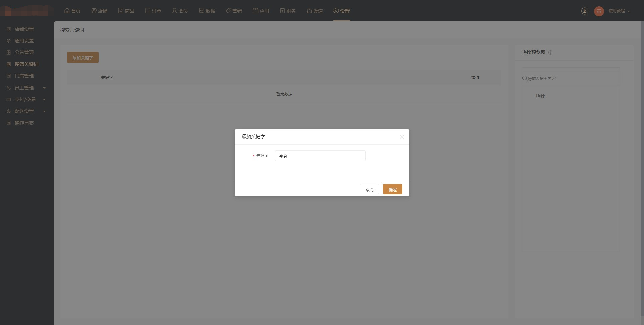Click the 关键词 input field
The image size is (644, 325).
320,156
